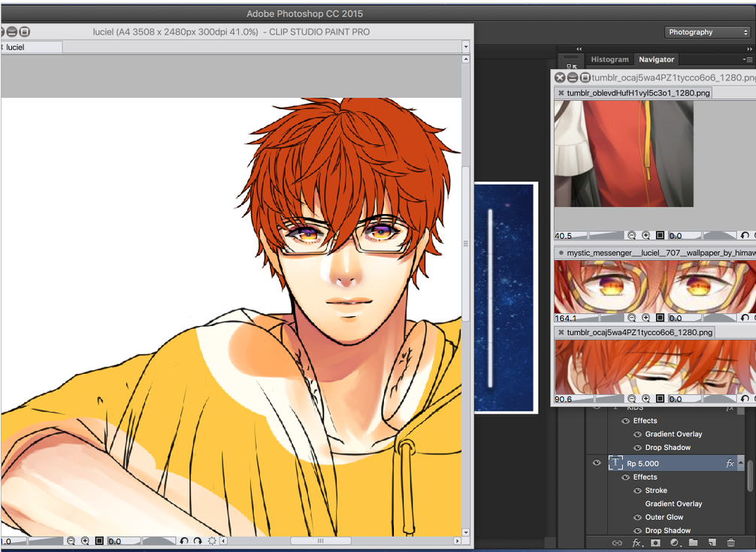
Task: Zoom in the reference image showing 90.6
Action: click(646, 398)
